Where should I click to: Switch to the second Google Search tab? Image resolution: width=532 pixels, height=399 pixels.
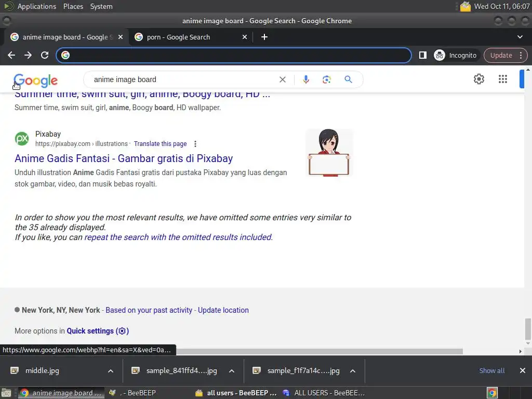click(190, 37)
